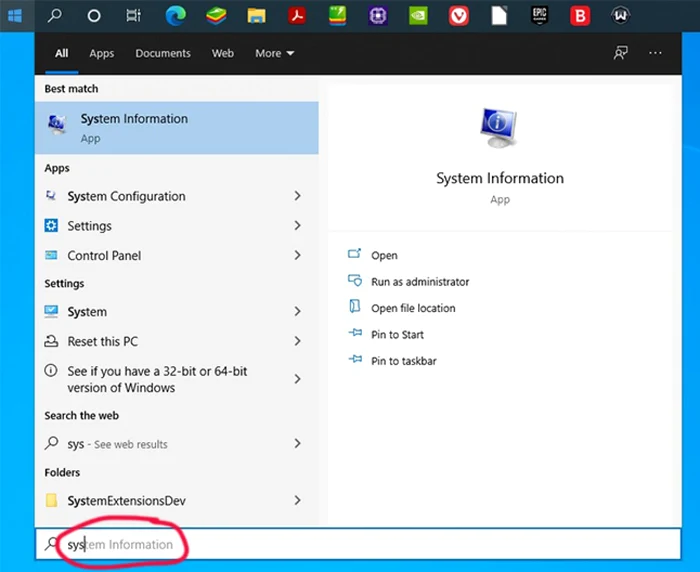Select the System Information best match result

[177, 128]
